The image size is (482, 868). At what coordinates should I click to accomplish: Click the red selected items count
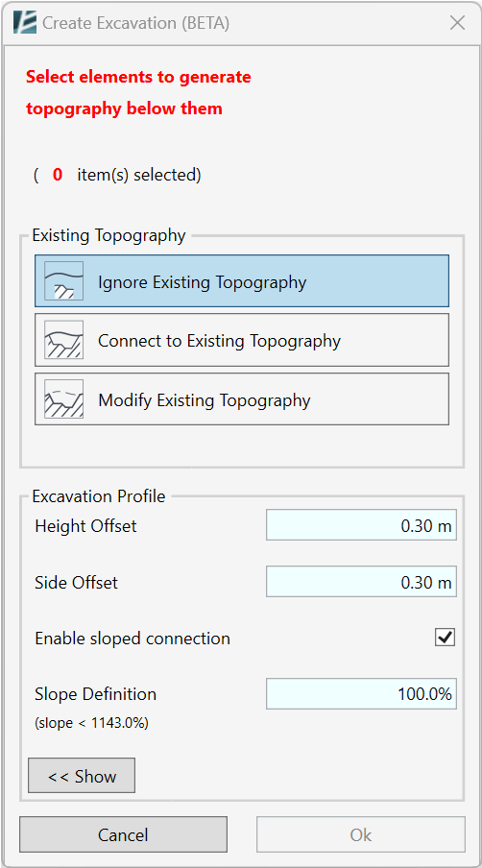pyautogui.click(x=58, y=176)
